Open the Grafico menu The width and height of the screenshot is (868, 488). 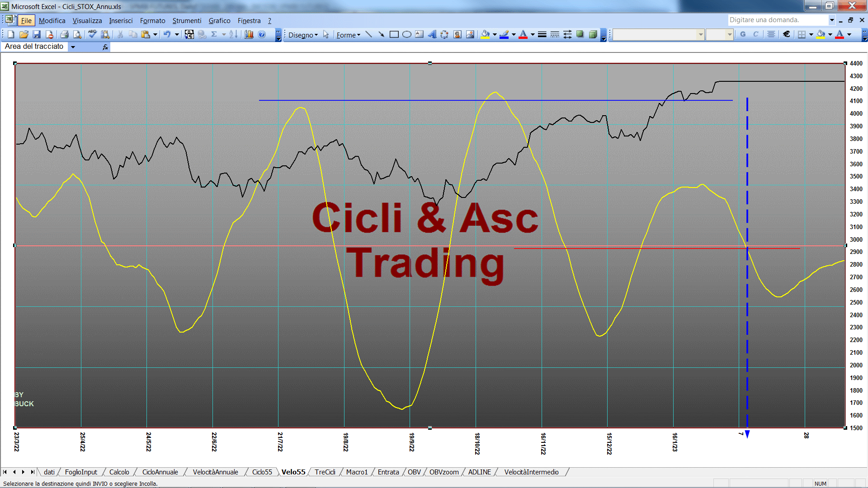[x=219, y=21]
